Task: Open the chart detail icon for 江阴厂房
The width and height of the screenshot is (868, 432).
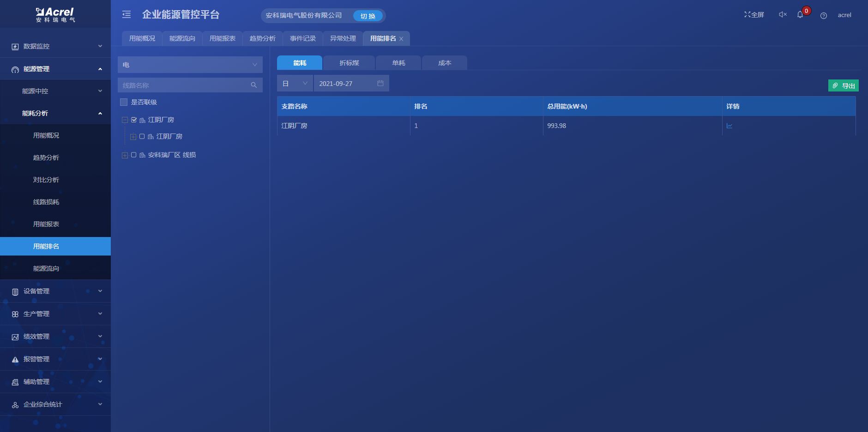Action: (729, 126)
